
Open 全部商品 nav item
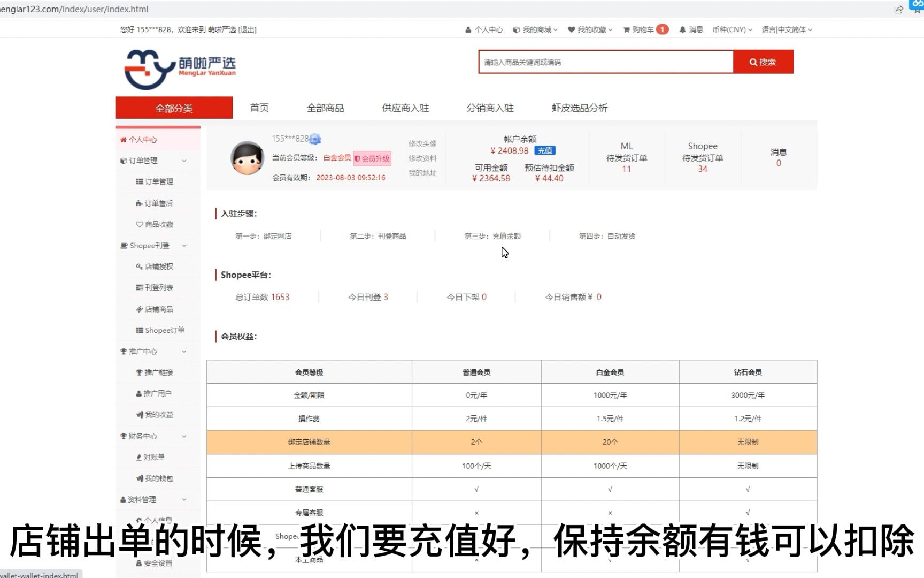[325, 108]
